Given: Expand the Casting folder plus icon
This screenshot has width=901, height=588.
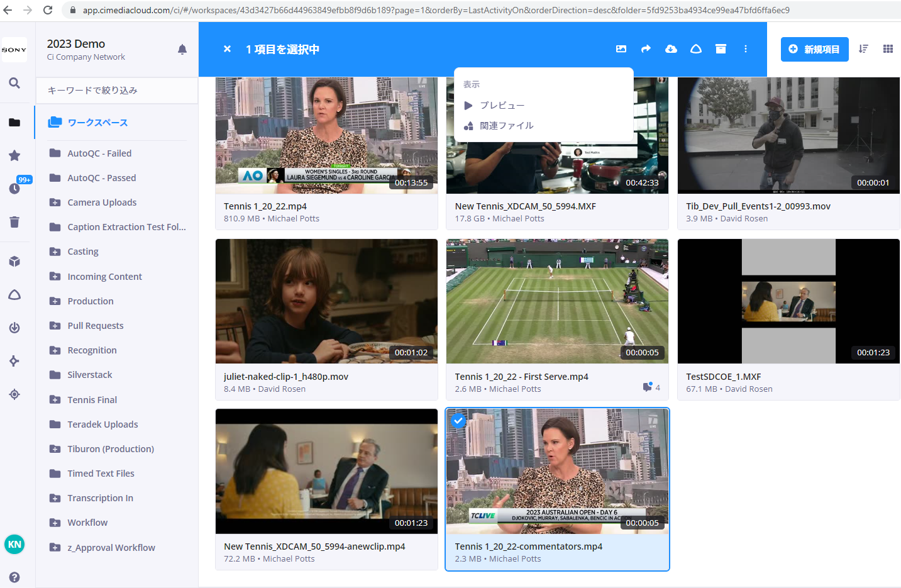Looking at the screenshot, I should (x=55, y=252).
